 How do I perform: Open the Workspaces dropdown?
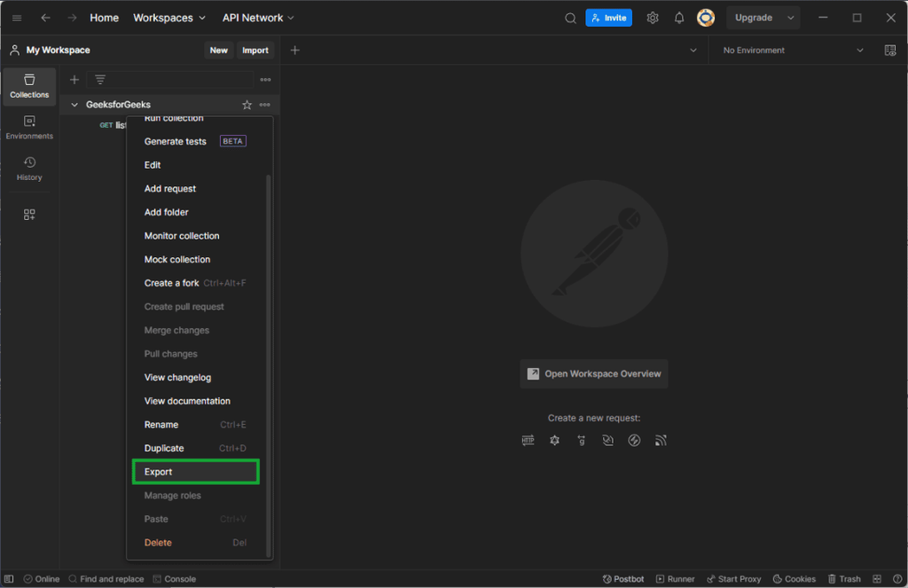click(169, 18)
